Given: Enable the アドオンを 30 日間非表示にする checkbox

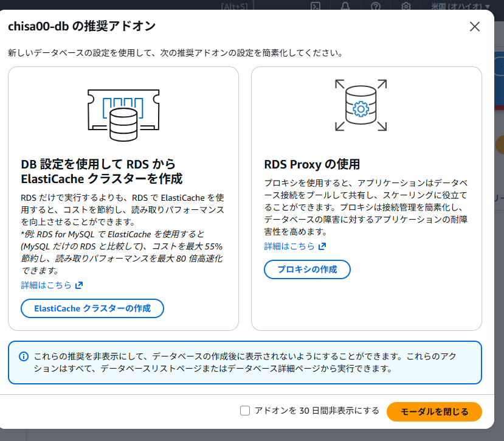Looking at the screenshot, I should 245,411.
